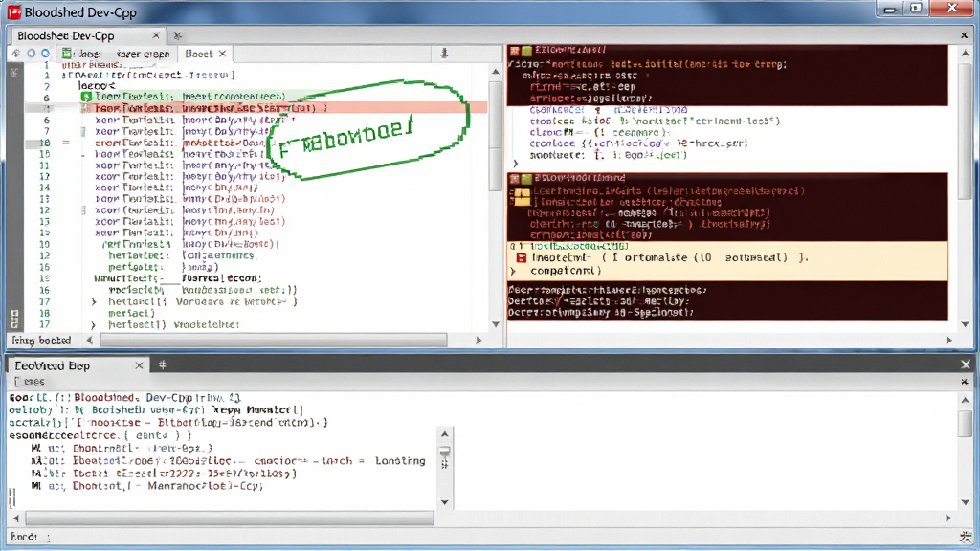Viewport: 980px width, 551px height.
Task: Click the bottom panel outer scrollbar up arrow
Action: pos(965,400)
